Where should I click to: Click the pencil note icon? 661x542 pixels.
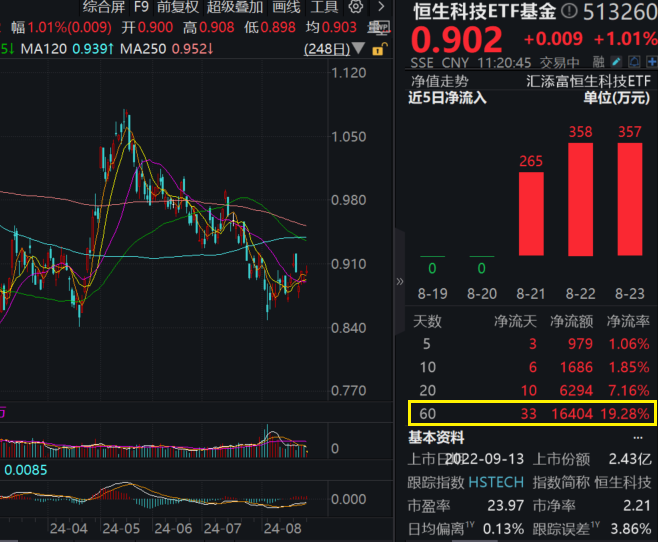(616, 62)
